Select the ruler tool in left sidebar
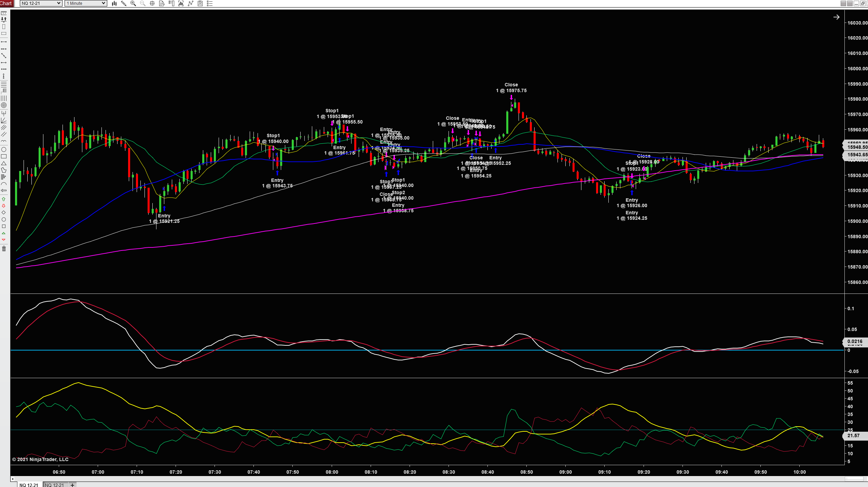This screenshot has height=487, width=868. click(x=4, y=13)
